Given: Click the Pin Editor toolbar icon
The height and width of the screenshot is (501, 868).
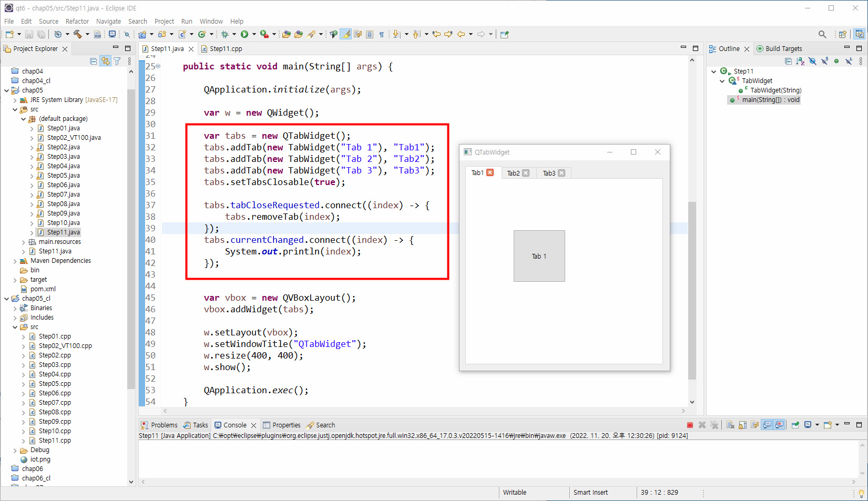Looking at the screenshot, I should (x=505, y=34).
